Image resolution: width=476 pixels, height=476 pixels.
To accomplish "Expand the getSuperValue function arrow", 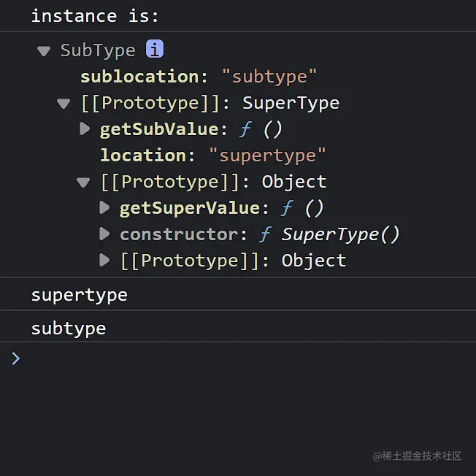I will [104, 208].
